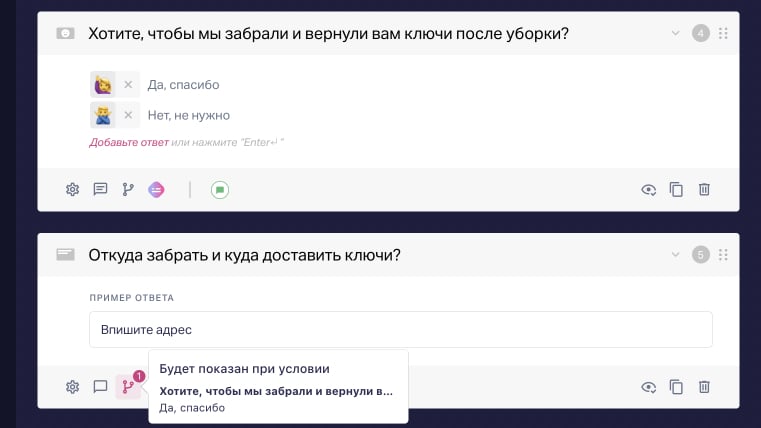Open settings gear for the keys pickup question
Viewport: 761px width, 428px height.
(72, 189)
